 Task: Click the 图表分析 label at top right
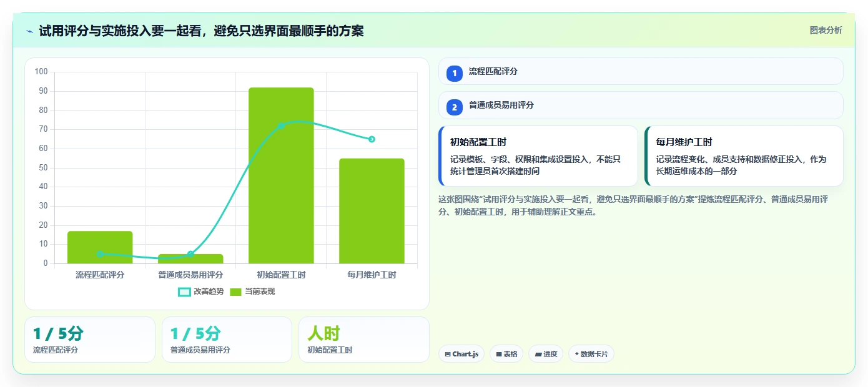(826, 30)
